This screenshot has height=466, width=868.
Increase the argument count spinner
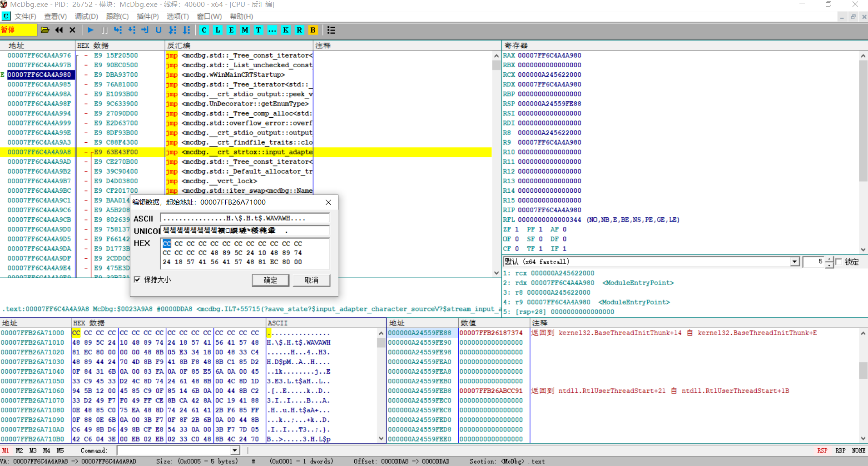click(829, 260)
